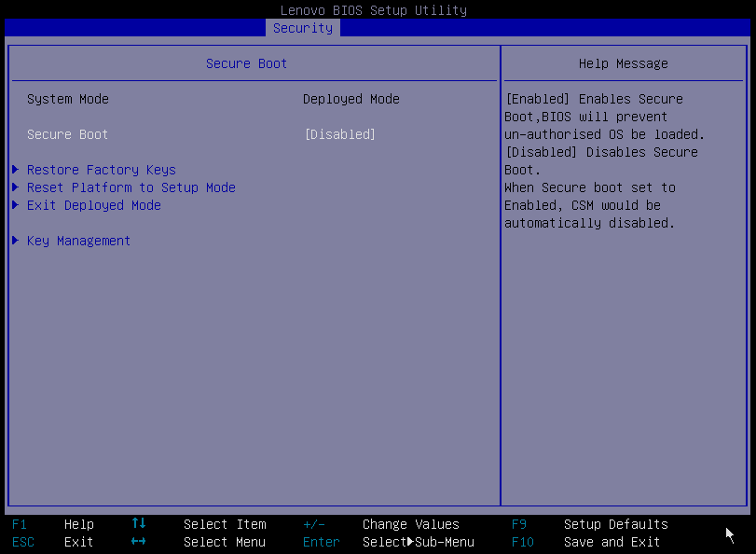Image resolution: width=756 pixels, height=554 pixels.
Task: Click the Enter key legend label
Action: (x=321, y=542)
